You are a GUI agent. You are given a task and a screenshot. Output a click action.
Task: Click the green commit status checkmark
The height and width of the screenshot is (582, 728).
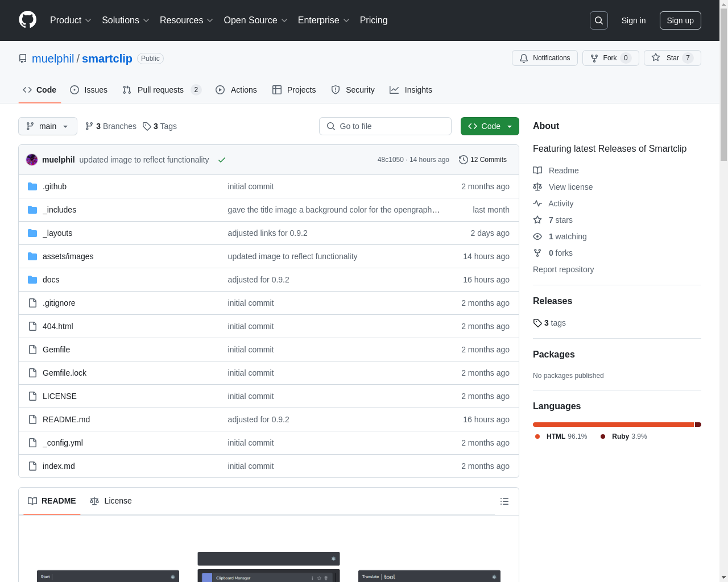tap(222, 160)
